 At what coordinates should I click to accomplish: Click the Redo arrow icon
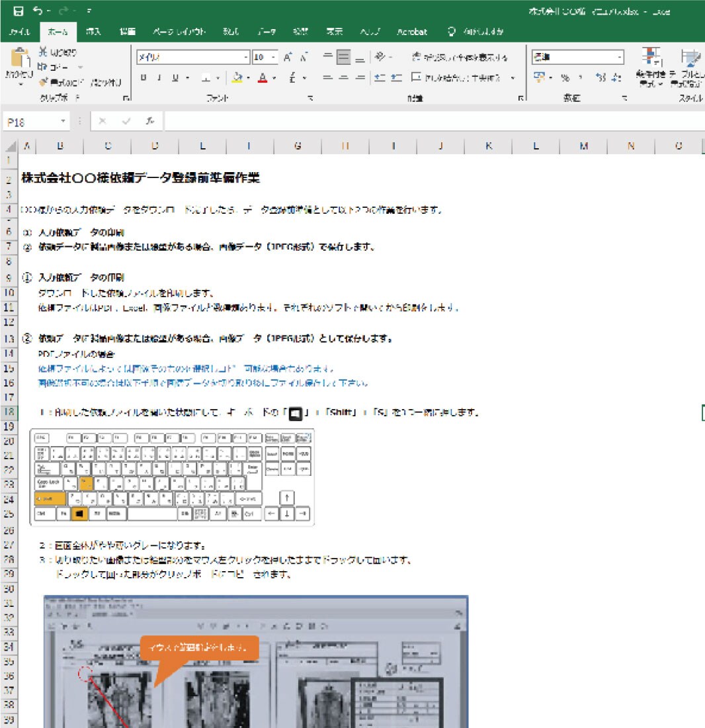63,10
